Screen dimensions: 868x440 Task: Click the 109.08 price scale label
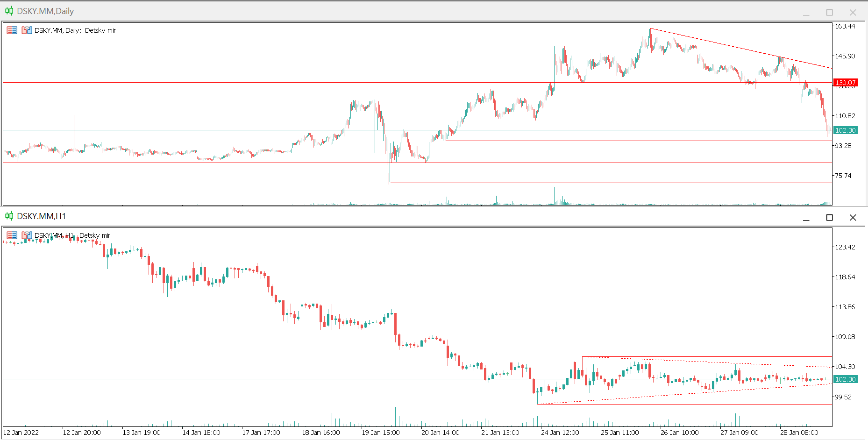[x=845, y=337]
